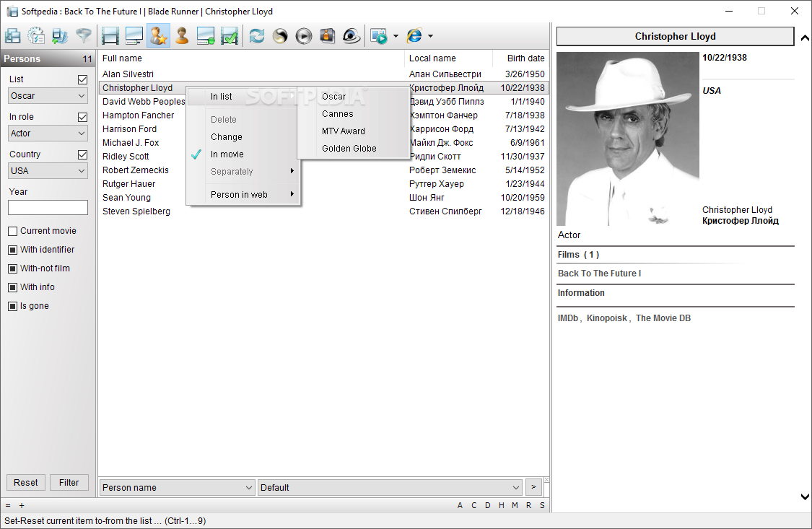Click in the Year input field
Screen dimensions: 812x529
click(x=48, y=208)
